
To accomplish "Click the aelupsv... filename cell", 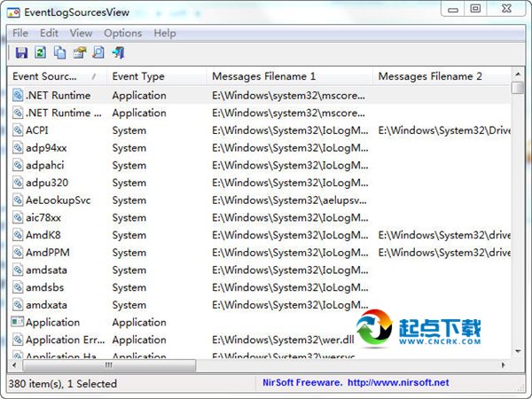I will (x=289, y=200).
